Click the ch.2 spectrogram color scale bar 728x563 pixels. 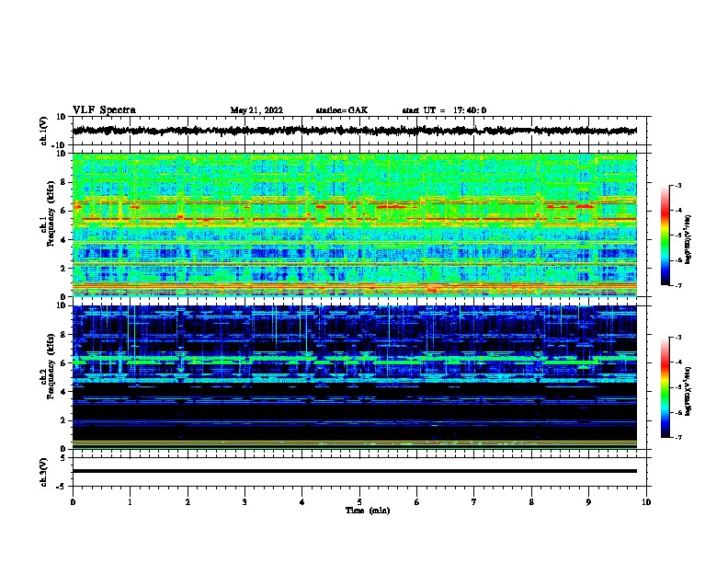(x=665, y=387)
